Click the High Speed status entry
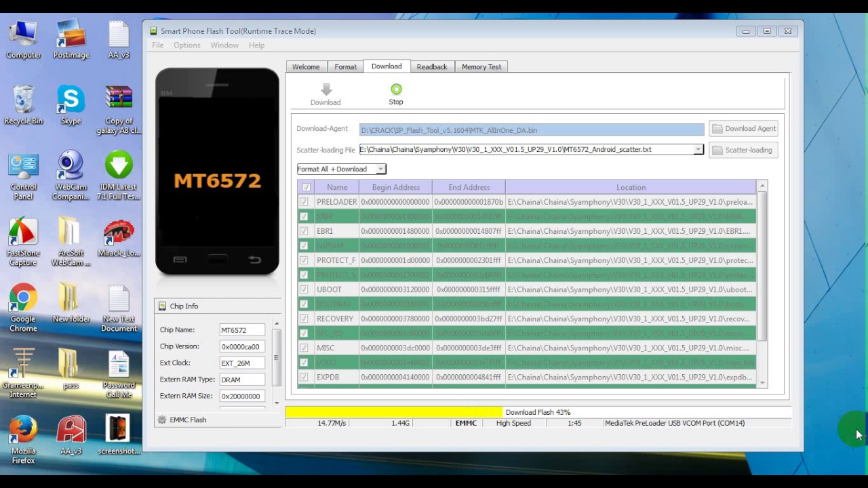 click(513, 423)
